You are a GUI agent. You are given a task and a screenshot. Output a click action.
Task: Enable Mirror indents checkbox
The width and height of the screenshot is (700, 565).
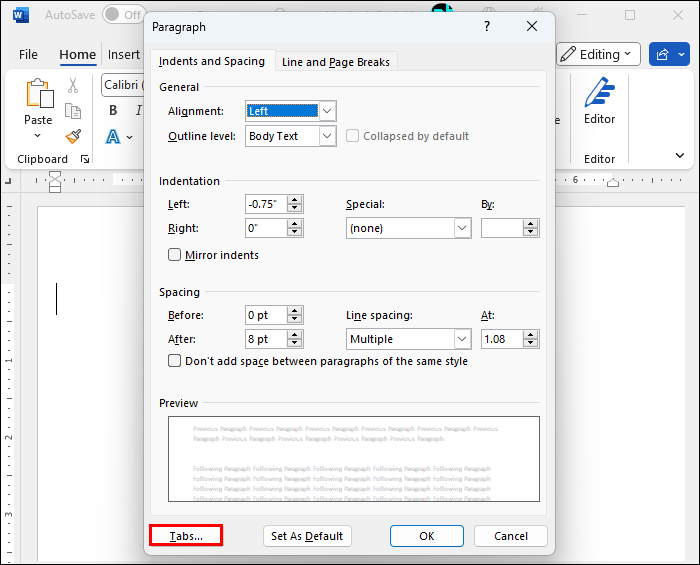tap(174, 255)
